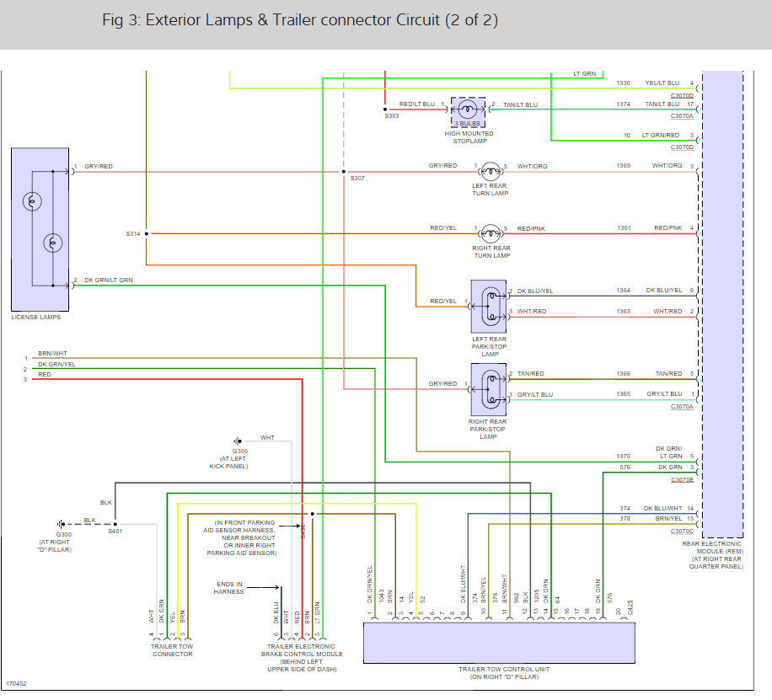
Task: Select the LICENSE LAMPS label
Action: pyautogui.click(x=36, y=317)
